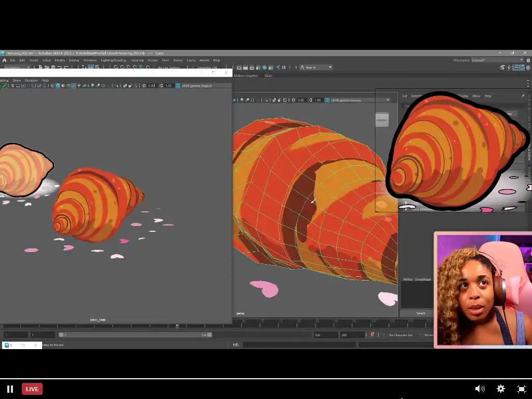Viewport: 532px width, 399px height.
Task: Click gamma icon in persp viewport toolbar
Action: 310,100
